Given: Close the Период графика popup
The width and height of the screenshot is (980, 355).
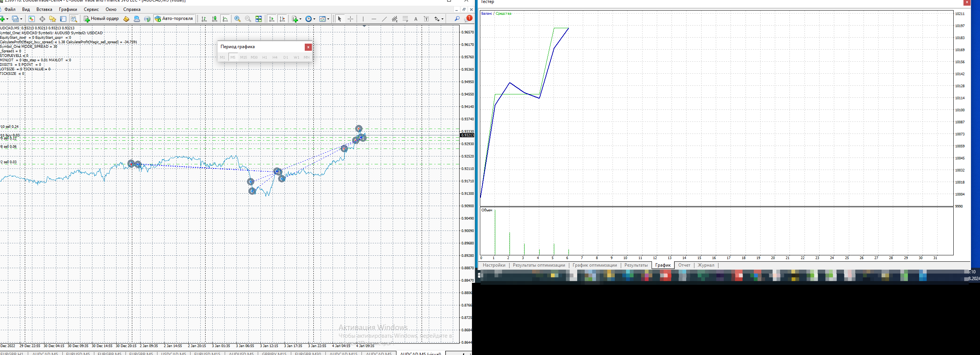Looking at the screenshot, I should coord(308,47).
